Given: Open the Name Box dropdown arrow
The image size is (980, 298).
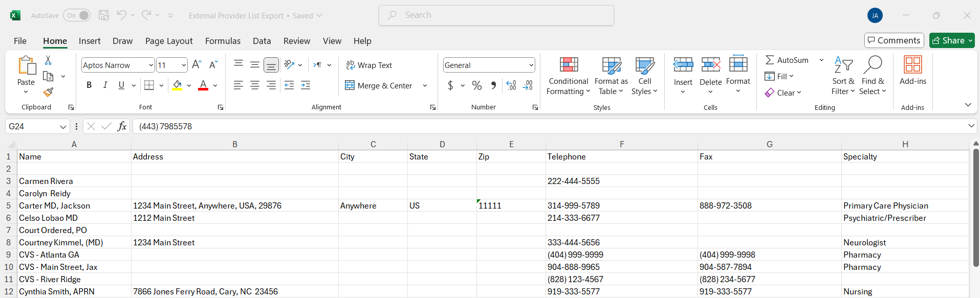Looking at the screenshot, I should pos(63,126).
